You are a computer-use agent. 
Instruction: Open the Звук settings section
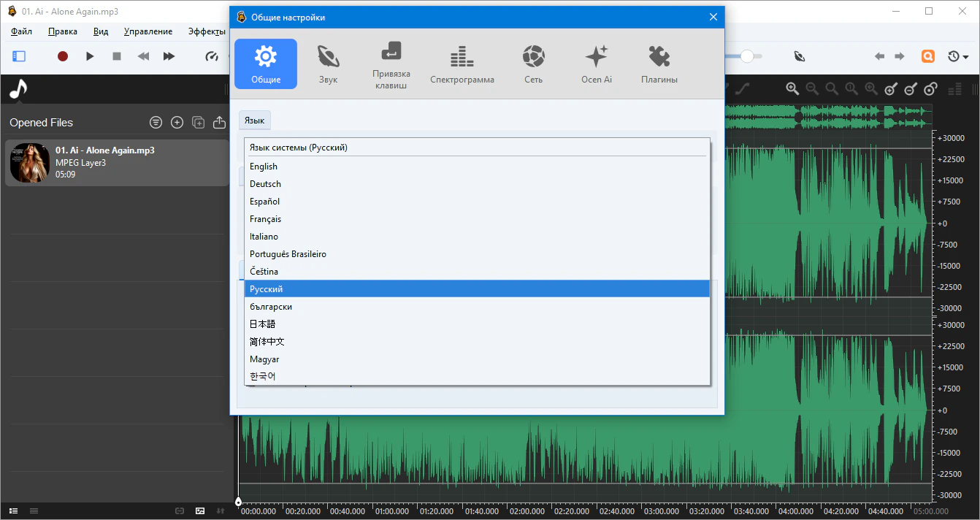[x=328, y=64]
